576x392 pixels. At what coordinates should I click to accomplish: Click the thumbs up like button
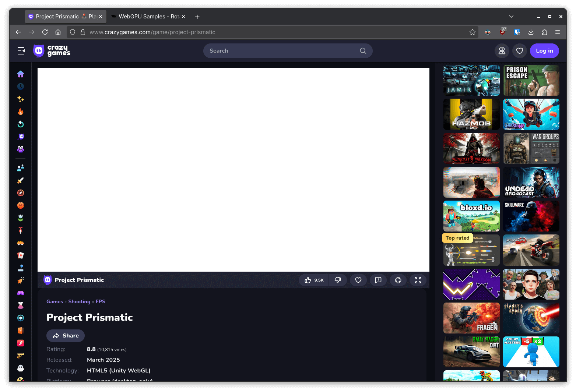click(x=313, y=280)
